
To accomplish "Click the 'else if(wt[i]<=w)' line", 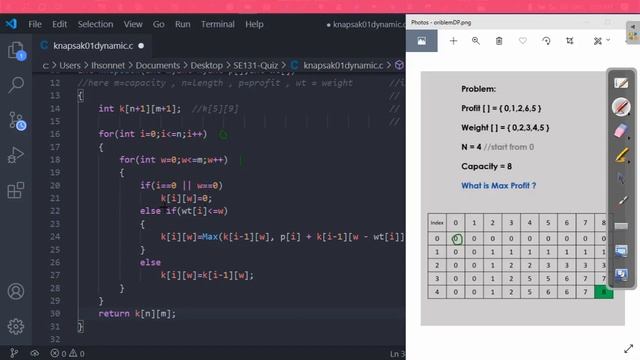I will [x=184, y=211].
